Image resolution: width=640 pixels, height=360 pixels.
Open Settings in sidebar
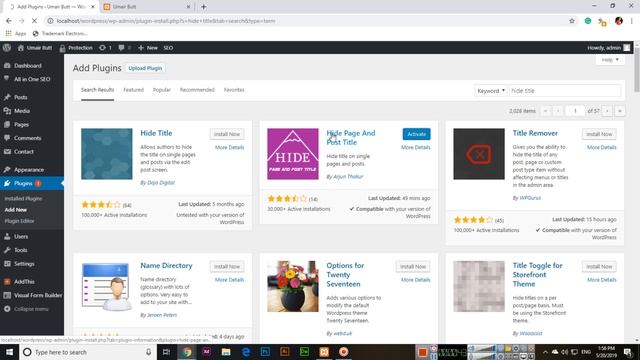pyautogui.click(x=24, y=264)
